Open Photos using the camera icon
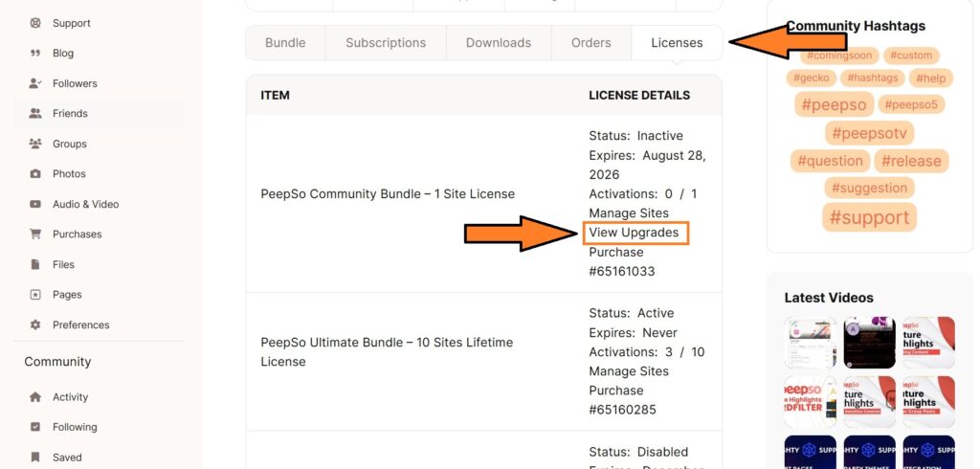This screenshot has width=980, height=469. [x=35, y=174]
